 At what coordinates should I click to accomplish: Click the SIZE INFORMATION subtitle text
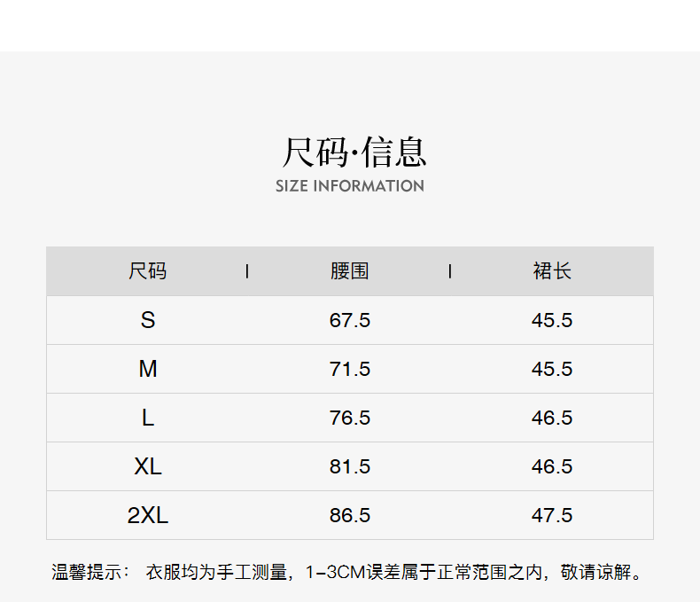350,186
